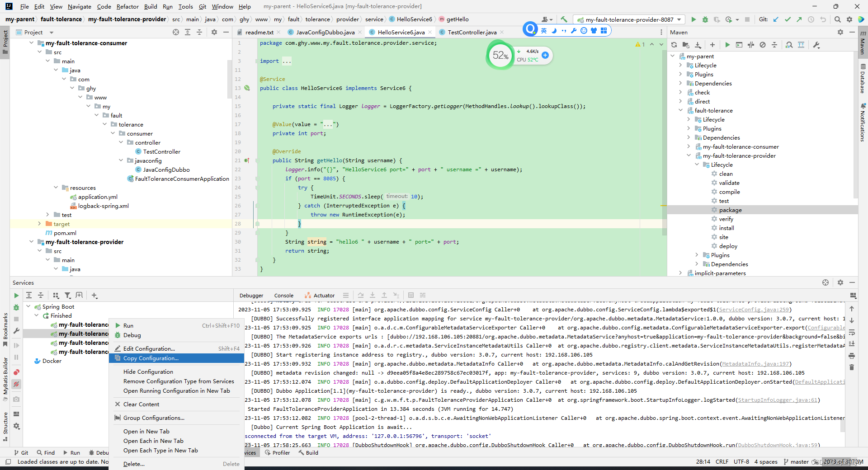Open IDE Settings gear icon in toolbar
The height and width of the screenshot is (470, 868).
[849, 19]
